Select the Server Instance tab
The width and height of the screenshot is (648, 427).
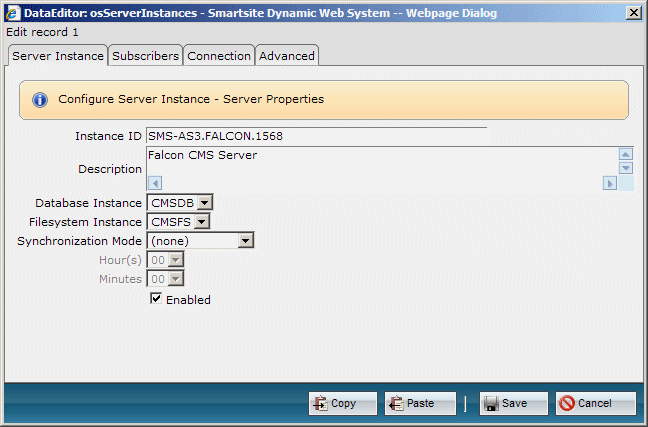click(58, 56)
